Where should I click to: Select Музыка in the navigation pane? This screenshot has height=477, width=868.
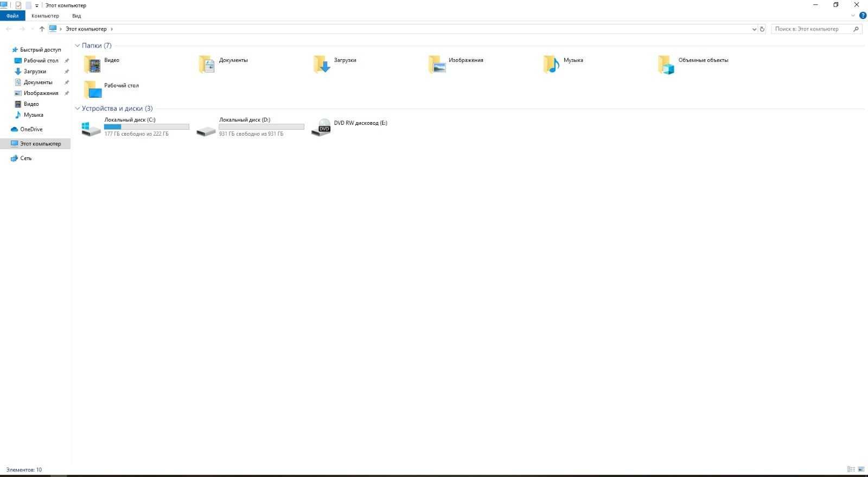tap(29, 115)
